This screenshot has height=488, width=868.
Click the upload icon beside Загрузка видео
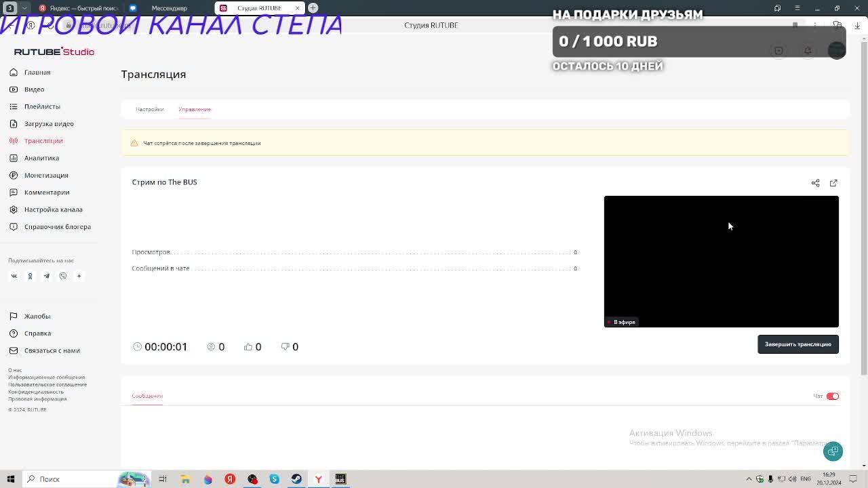click(x=14, y=123)
